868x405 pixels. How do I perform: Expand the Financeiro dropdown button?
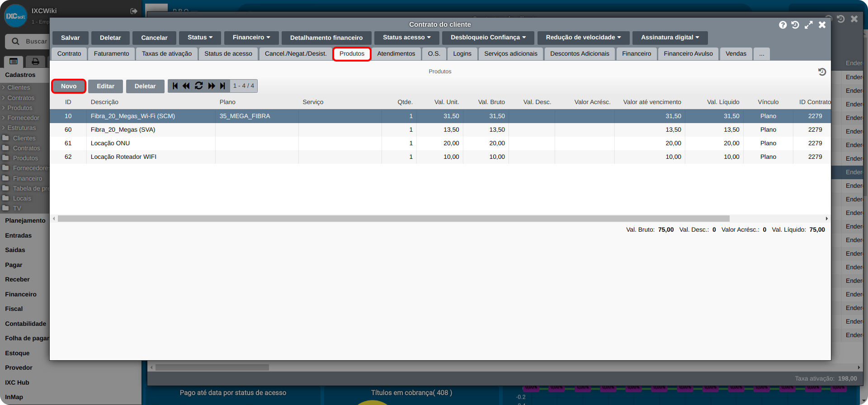point(251,38)
